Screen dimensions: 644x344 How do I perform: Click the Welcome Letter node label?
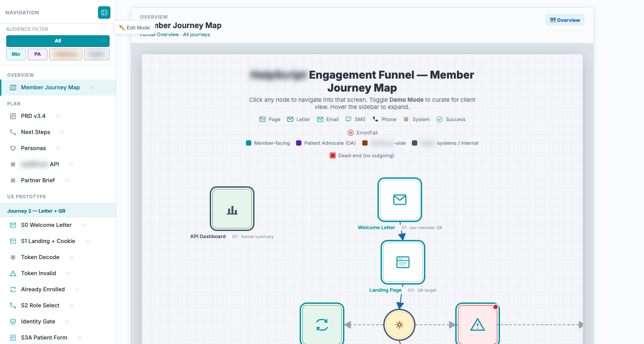[377, 228]
